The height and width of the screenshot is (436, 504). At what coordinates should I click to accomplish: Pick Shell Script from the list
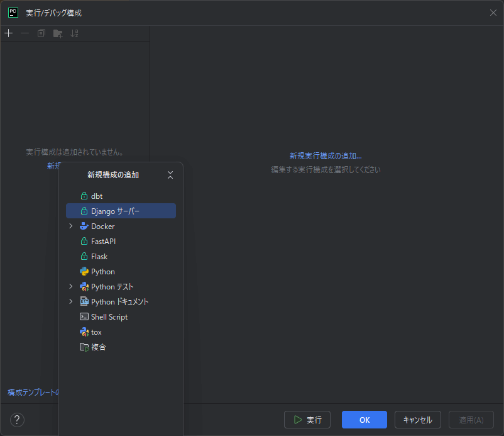coord(109,316)
